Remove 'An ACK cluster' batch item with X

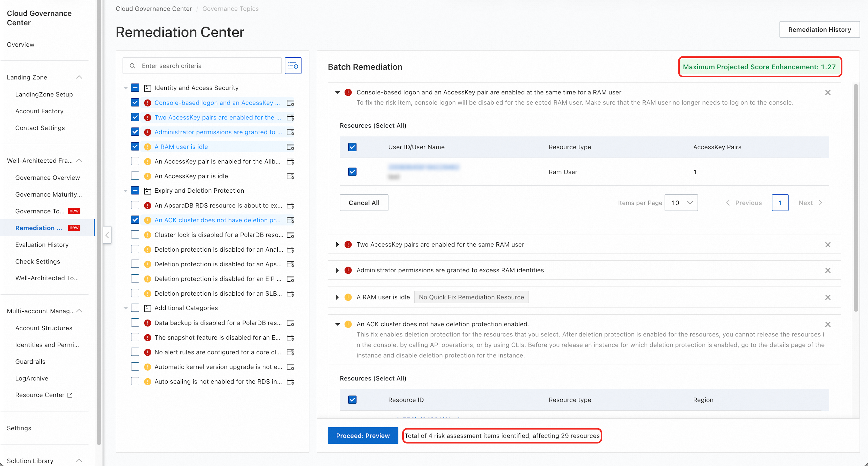tap(827, 324)
